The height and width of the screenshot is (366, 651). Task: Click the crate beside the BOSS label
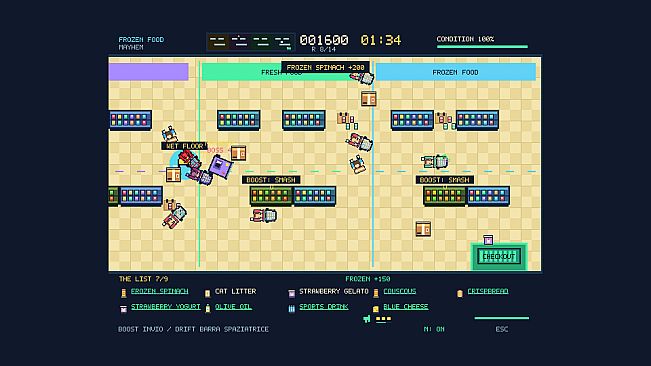pos(238,153)
